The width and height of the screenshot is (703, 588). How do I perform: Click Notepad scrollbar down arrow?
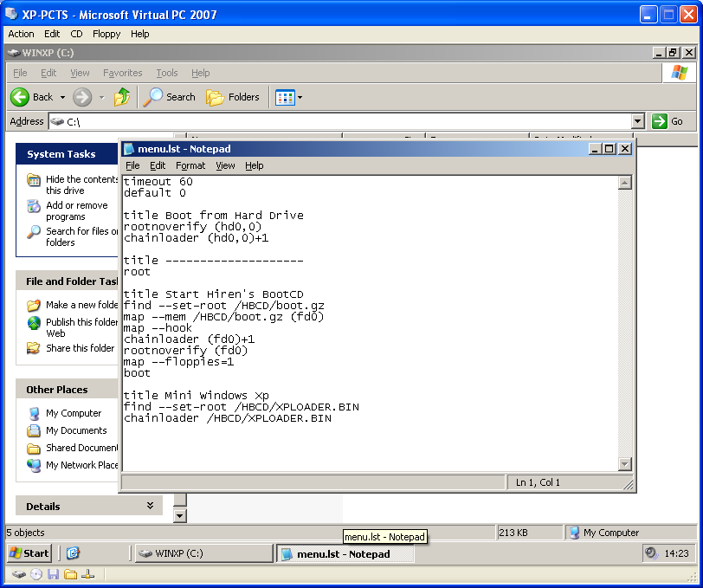pos(624,464)
